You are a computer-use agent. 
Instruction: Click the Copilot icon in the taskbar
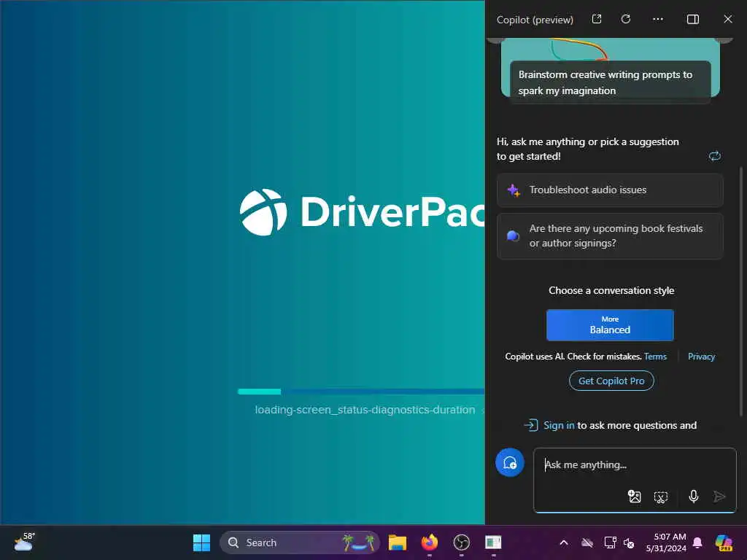point(724,542)
